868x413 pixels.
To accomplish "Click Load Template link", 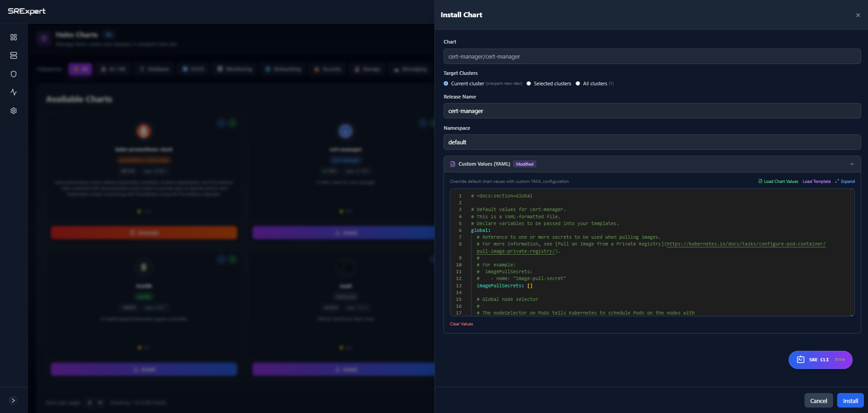I will 816,182.
